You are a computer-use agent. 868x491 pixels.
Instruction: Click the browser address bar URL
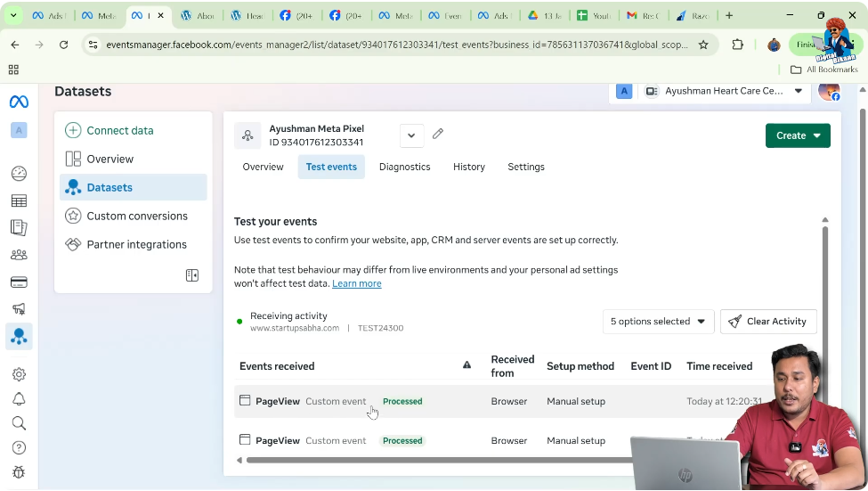(x=396, y=45)
